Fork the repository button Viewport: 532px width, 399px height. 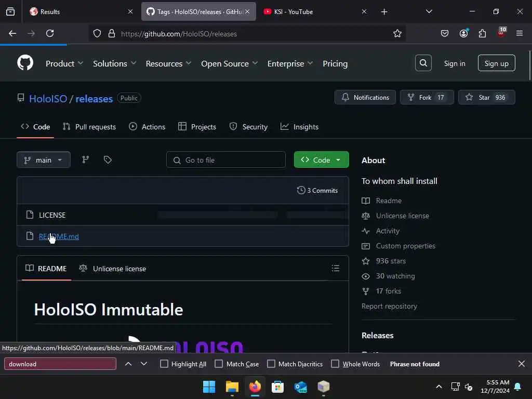coord(427,97)
